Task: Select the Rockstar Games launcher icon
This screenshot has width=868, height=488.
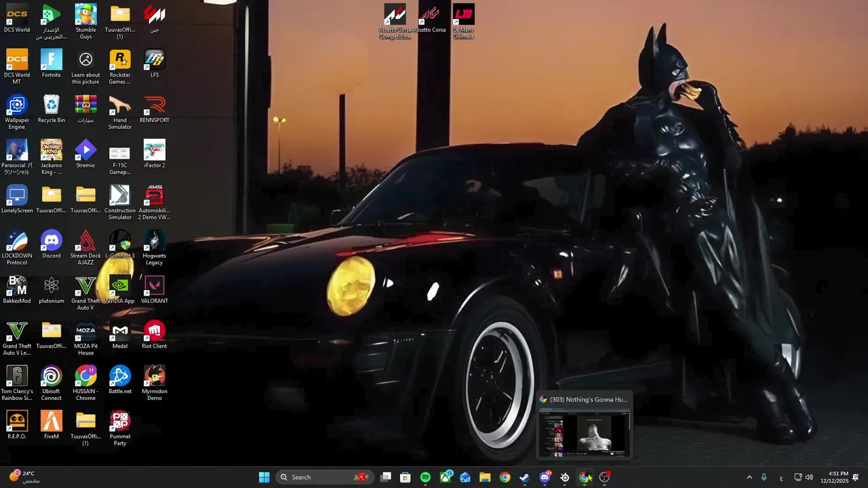Action: [x=120, y=66]
